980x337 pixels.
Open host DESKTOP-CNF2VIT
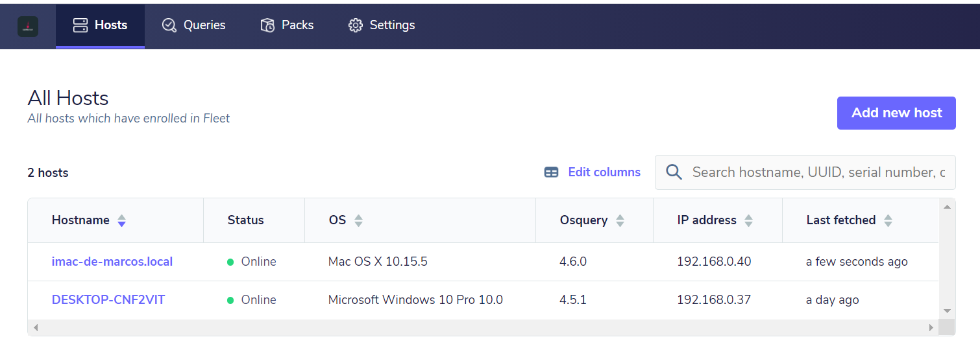click(x=108, y=300)
